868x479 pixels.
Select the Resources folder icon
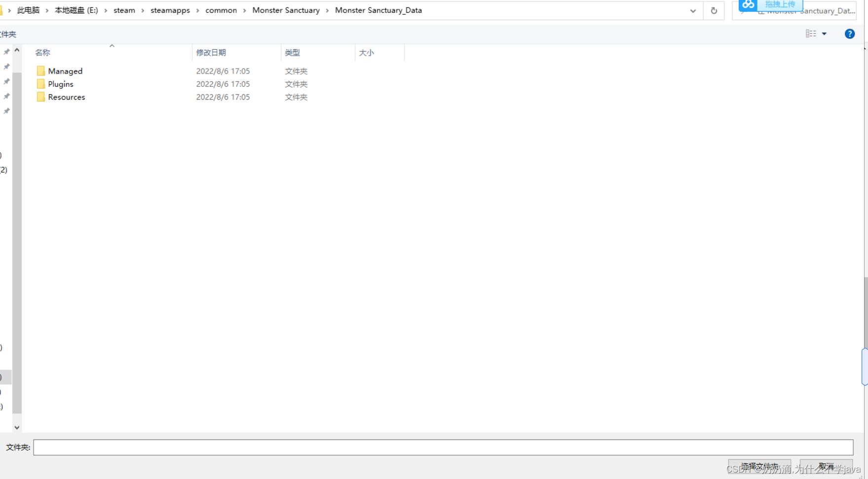point(41,97)
